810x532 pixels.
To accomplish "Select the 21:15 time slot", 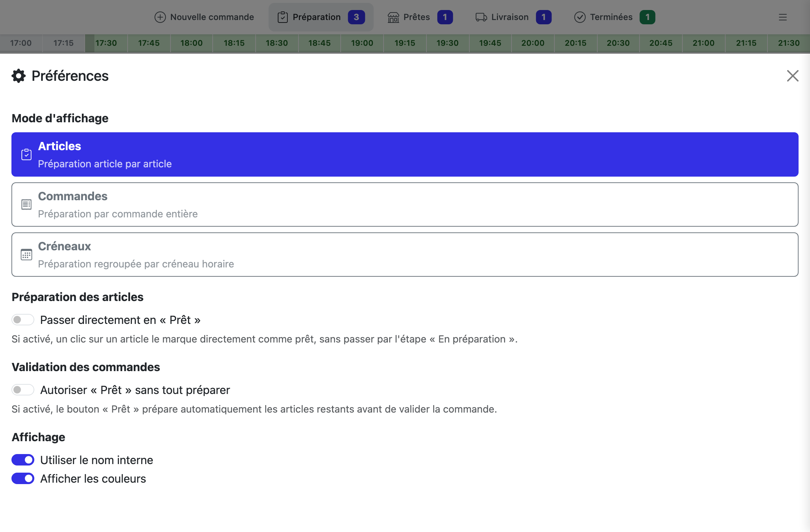I will pos(746,43).
